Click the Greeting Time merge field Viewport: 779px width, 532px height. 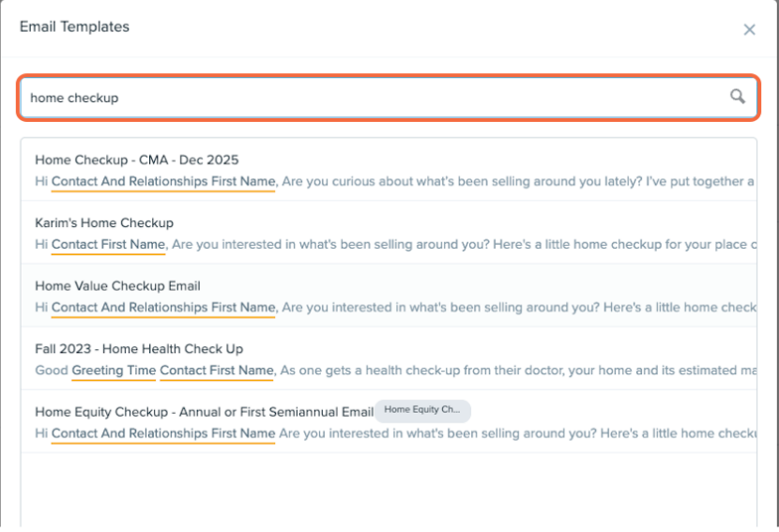[114, 371]
